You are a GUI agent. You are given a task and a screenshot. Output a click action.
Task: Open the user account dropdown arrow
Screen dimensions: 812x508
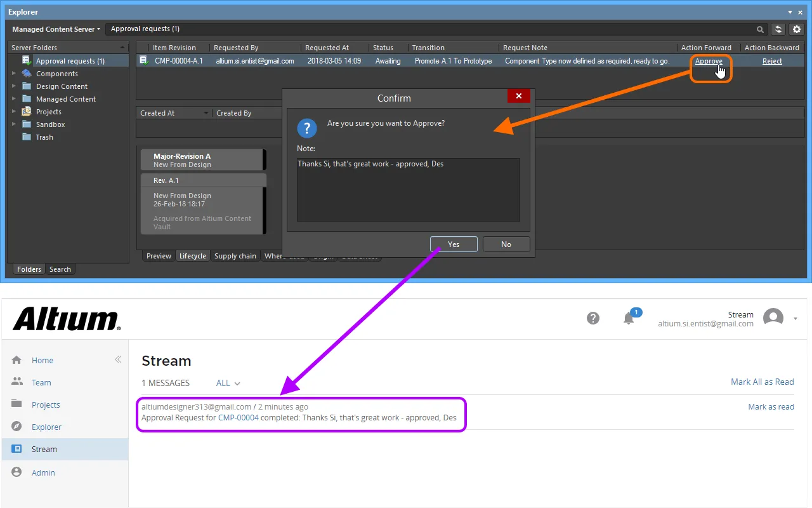coord(796,319)
